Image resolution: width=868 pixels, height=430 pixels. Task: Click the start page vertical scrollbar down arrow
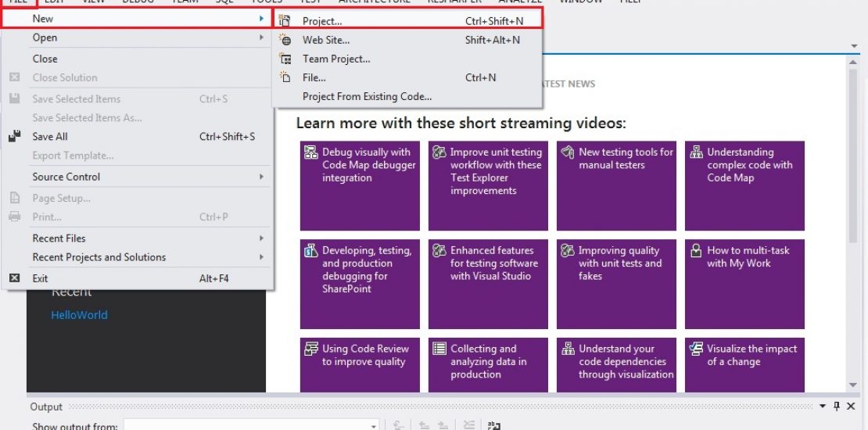853,385
